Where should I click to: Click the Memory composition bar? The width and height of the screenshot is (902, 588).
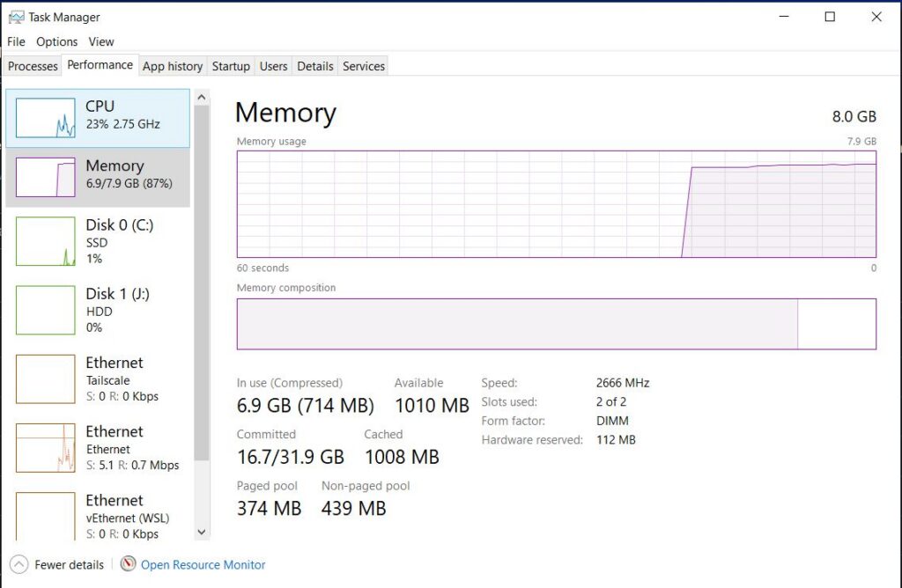coord(556,324)
